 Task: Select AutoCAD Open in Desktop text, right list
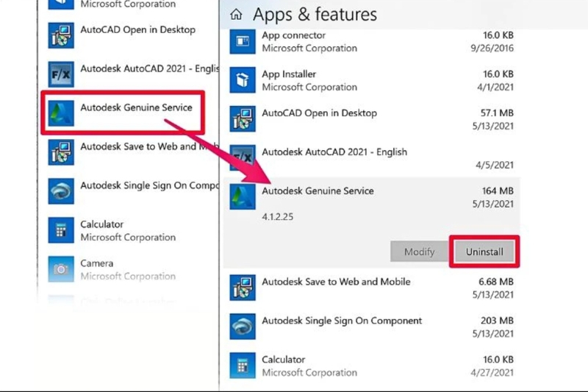(x=319, y=113)
